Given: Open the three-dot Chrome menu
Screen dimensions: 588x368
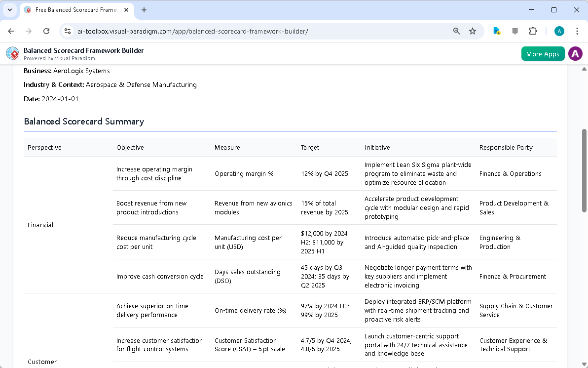Looking at the screenshot, I should 577,31.
